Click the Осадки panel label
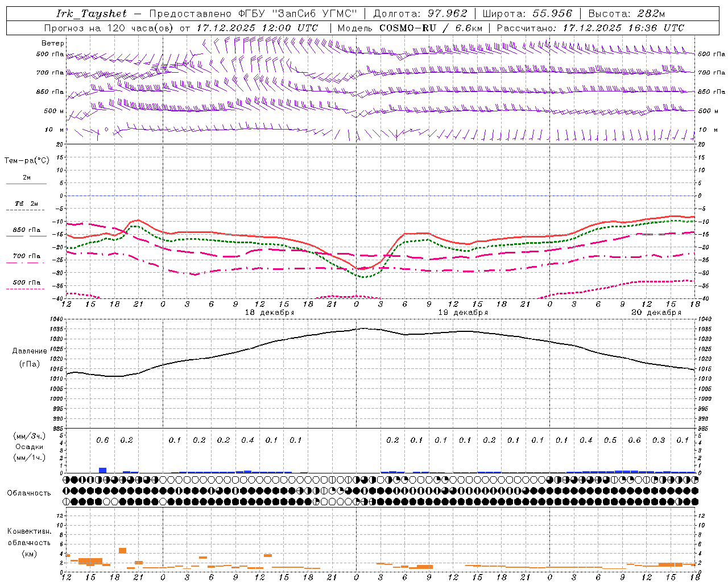This screenshot has height=582, width=728. 31,447
